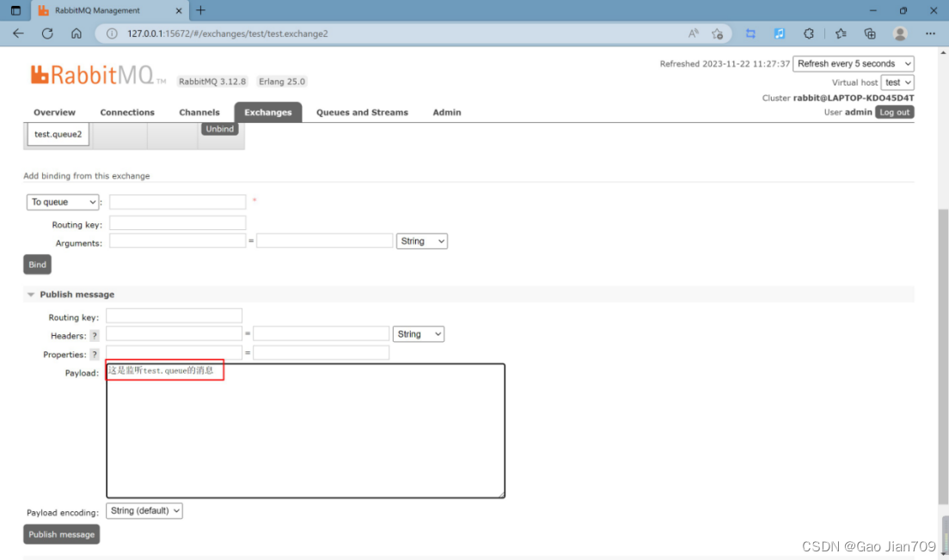View site information icon in address bar

coord(112,33)
